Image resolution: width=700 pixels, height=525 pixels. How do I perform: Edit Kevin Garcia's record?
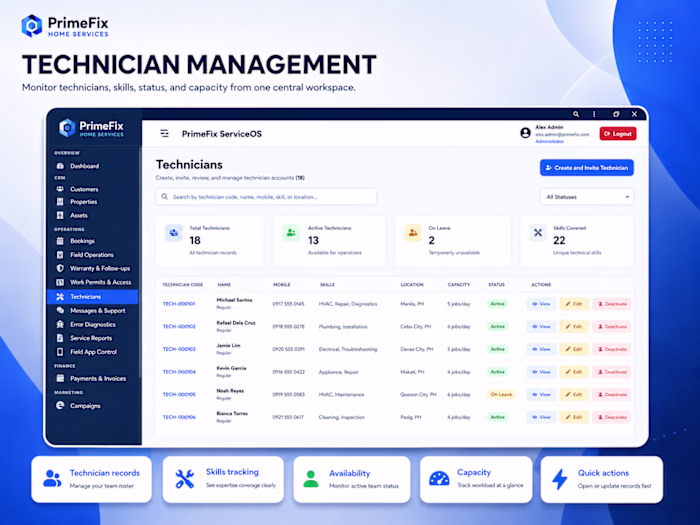pyautogui.click(x=574, y=372)
